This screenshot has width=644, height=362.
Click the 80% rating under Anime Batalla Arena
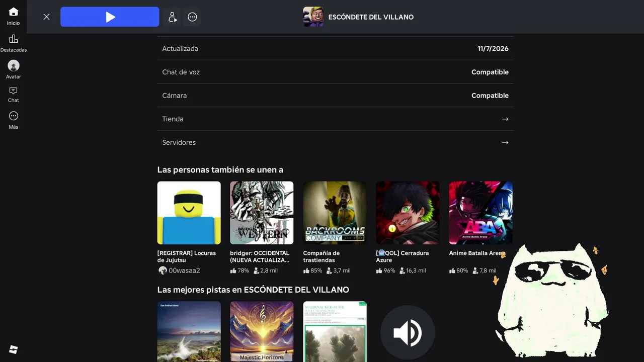[458, 270]
